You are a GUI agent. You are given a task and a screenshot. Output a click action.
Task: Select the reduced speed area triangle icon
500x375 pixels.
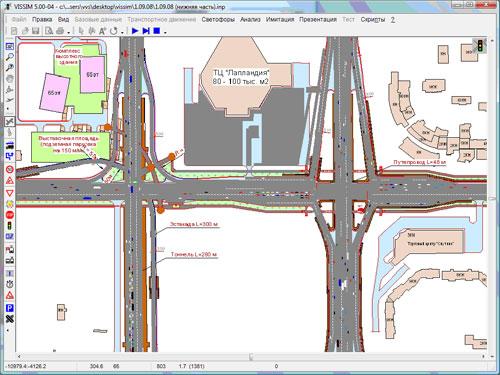[x=10, y=181]
